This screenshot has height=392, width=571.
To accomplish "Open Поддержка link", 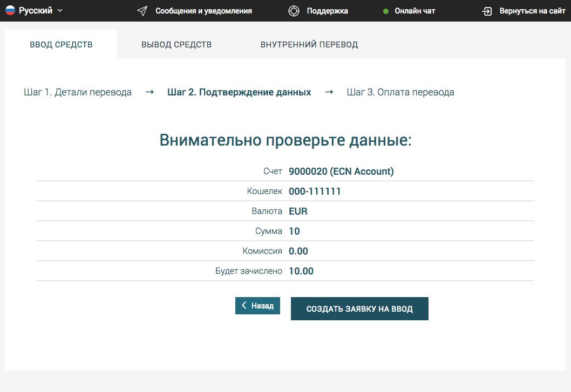I will [328, 11].
